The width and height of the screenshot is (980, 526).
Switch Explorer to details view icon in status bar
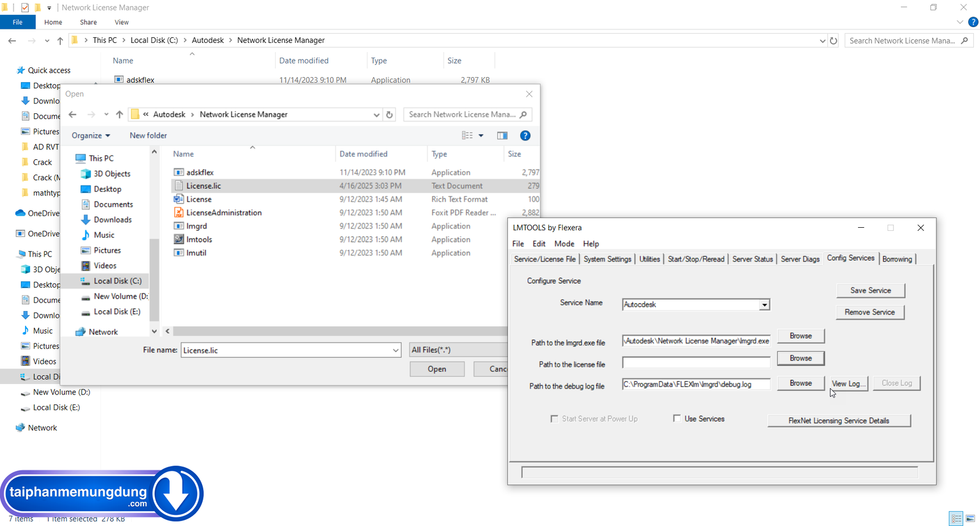pos(957,519)
